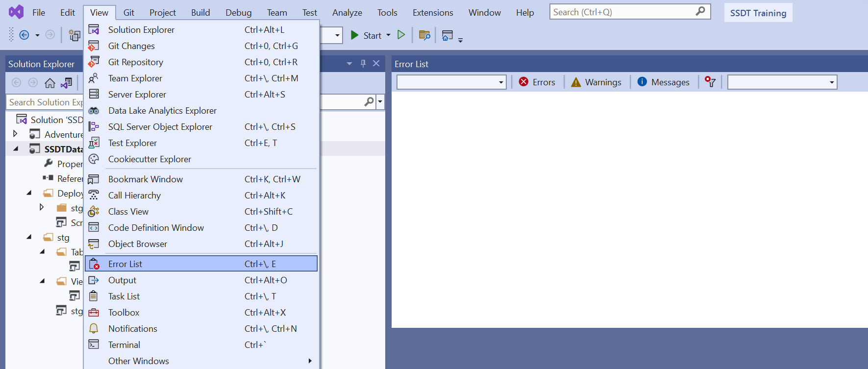Open the Extensions menu

[432, 12]
